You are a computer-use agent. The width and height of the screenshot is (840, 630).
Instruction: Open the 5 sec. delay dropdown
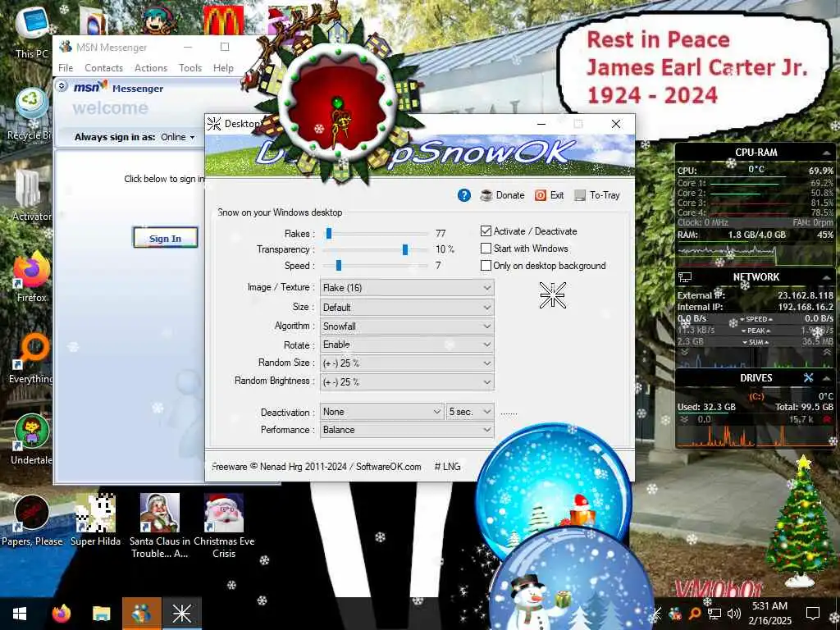point(470,412)
